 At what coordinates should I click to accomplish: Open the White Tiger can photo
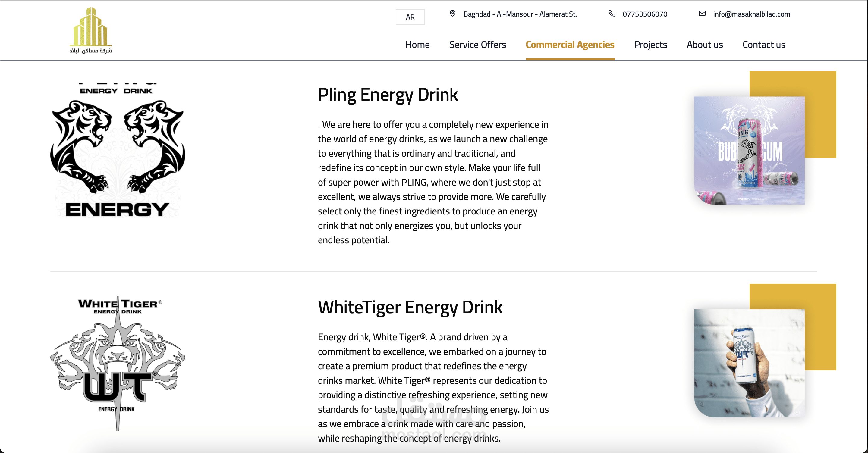point(749,363)
